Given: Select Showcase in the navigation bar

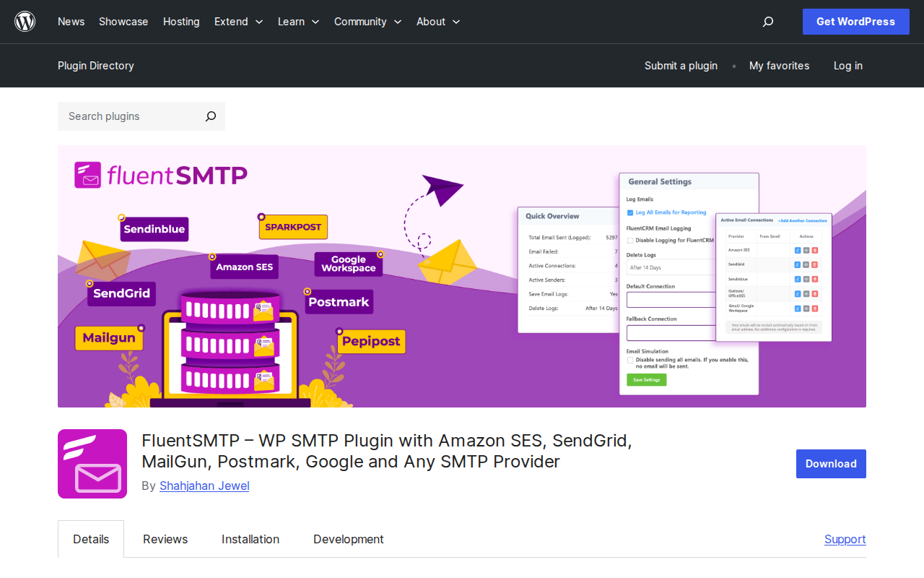Looking at the screenshot, I should click(123, 22).
